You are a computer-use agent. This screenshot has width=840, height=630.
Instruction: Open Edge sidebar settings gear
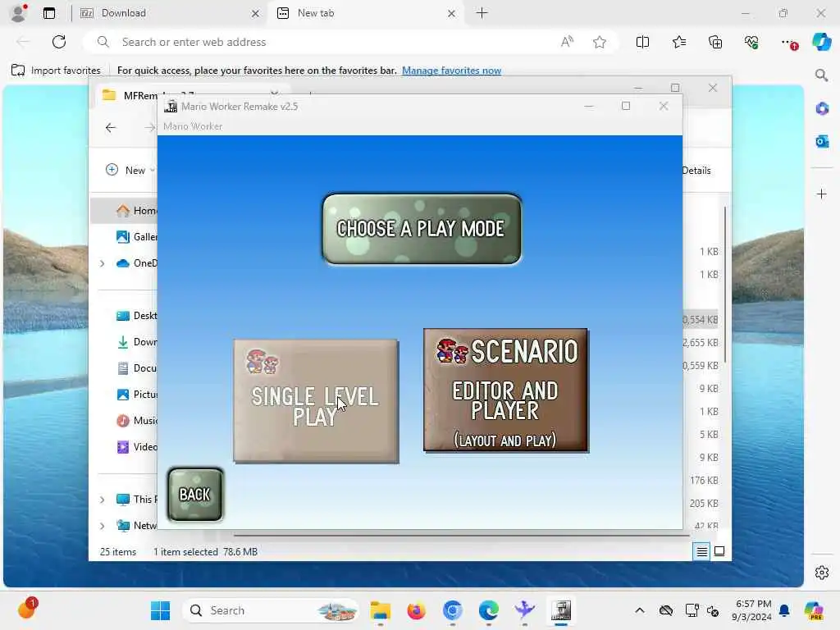click(822, 573)
